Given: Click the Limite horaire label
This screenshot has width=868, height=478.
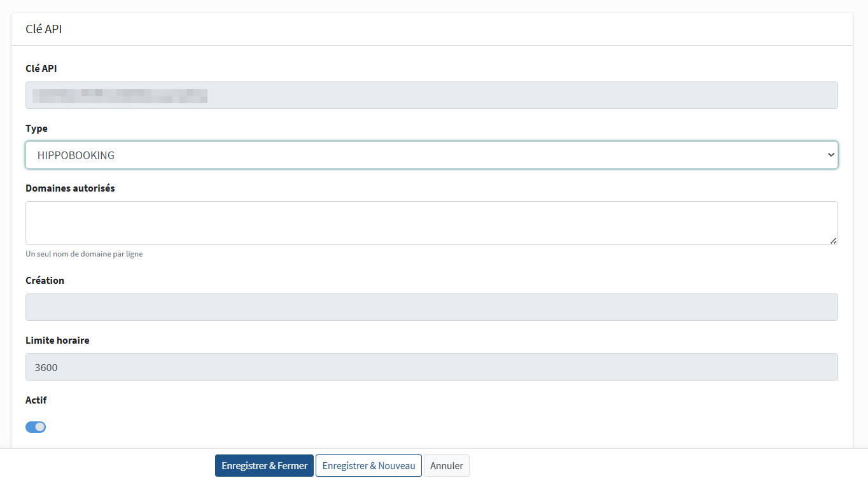Looking at the screenshot, I should tap(57, 341).
